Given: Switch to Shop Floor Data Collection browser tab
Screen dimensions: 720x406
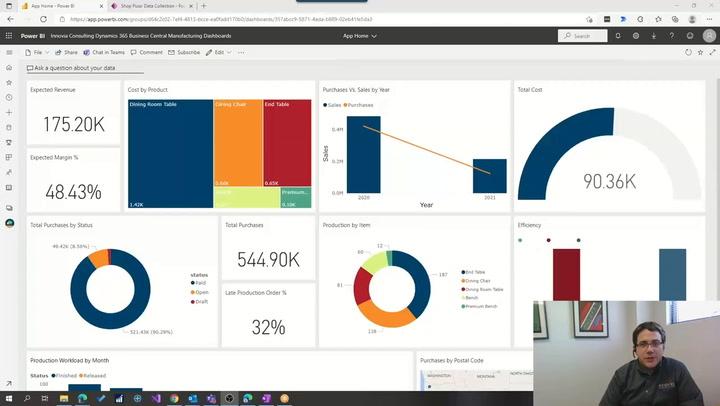Looking at the screenshot, I should tap(152, 6).
